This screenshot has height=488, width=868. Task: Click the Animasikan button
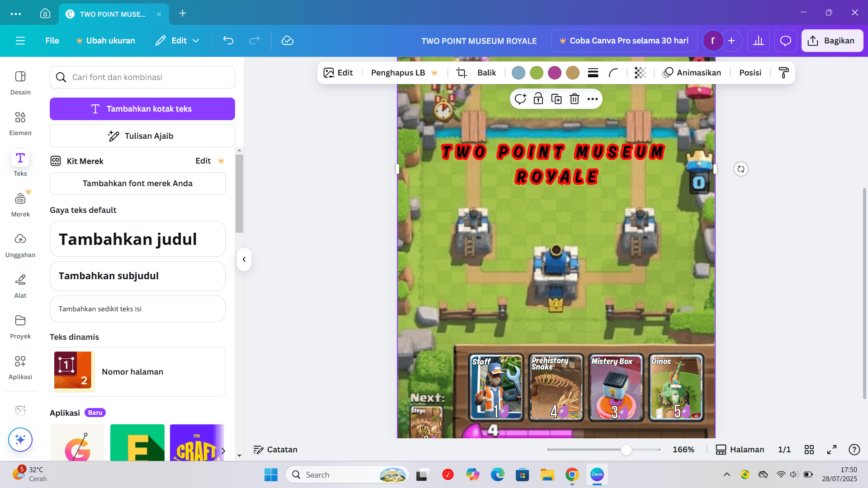(692, 73)
